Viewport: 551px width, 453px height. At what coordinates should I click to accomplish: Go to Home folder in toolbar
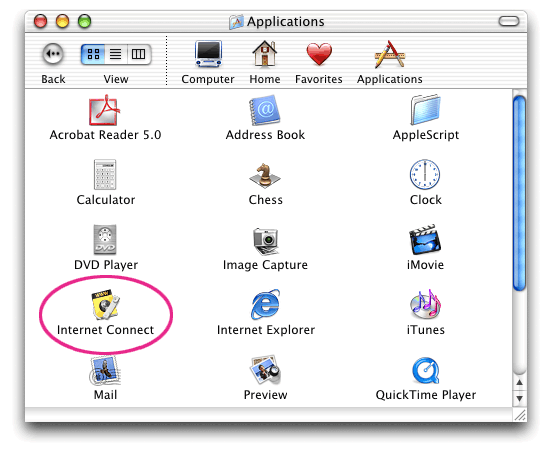[265, 54]
